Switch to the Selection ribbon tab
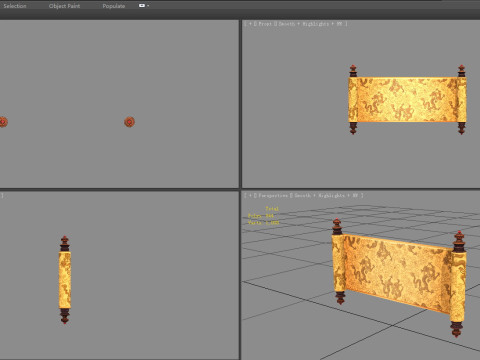The height and width of the screenshot is (360, 480). point(15,6)
